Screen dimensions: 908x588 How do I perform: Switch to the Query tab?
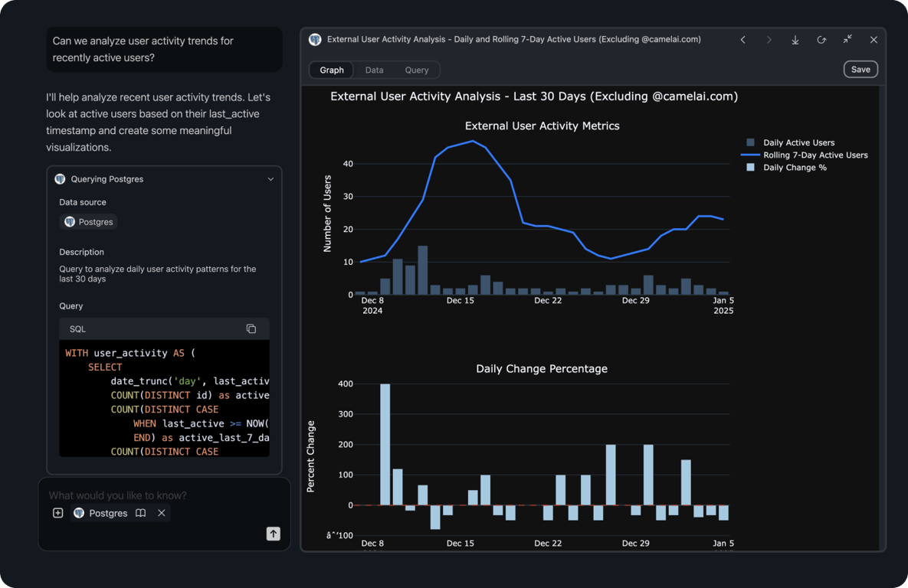point(417,70)
